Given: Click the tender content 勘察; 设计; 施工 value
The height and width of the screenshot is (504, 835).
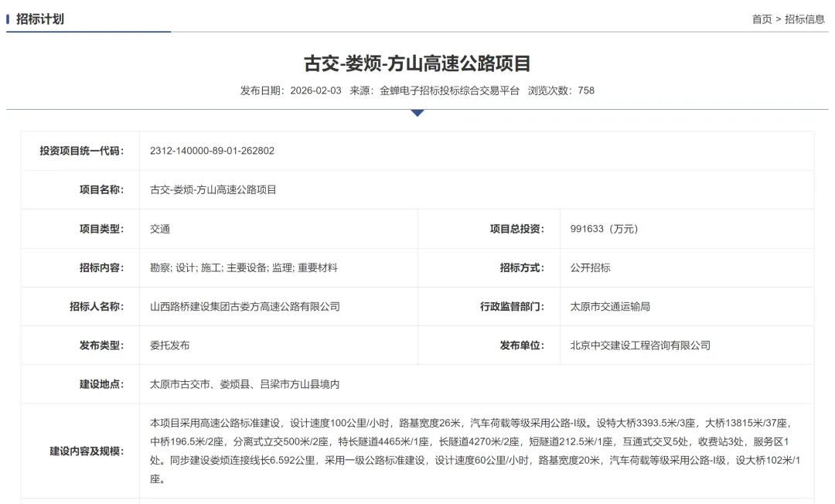Looking at the screenshot, I should tap(244, 267).
